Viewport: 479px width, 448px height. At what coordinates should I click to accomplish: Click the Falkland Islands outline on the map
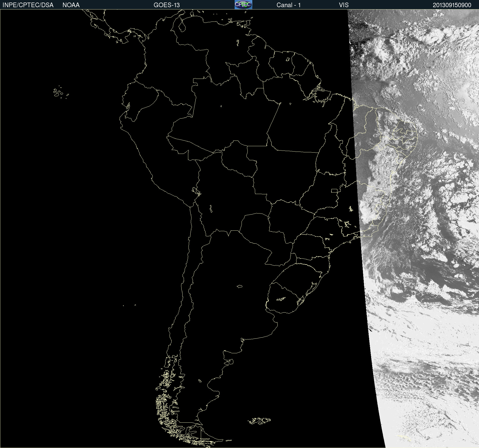pos(259,421)
